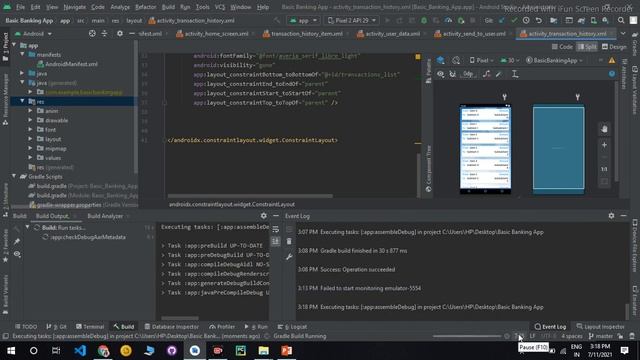Select the blueprint preview surface
This screenshot has height=360, width=640.
[558, 149]
